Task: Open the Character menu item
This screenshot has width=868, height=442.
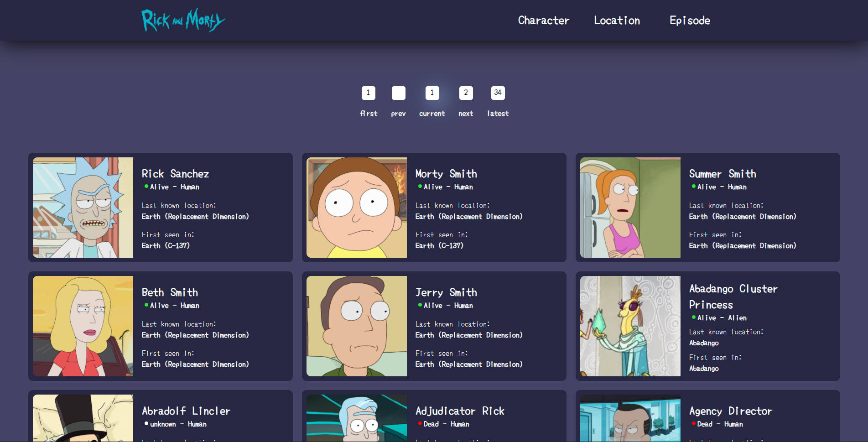Action: pyautogui.click(x=544, y=21)
